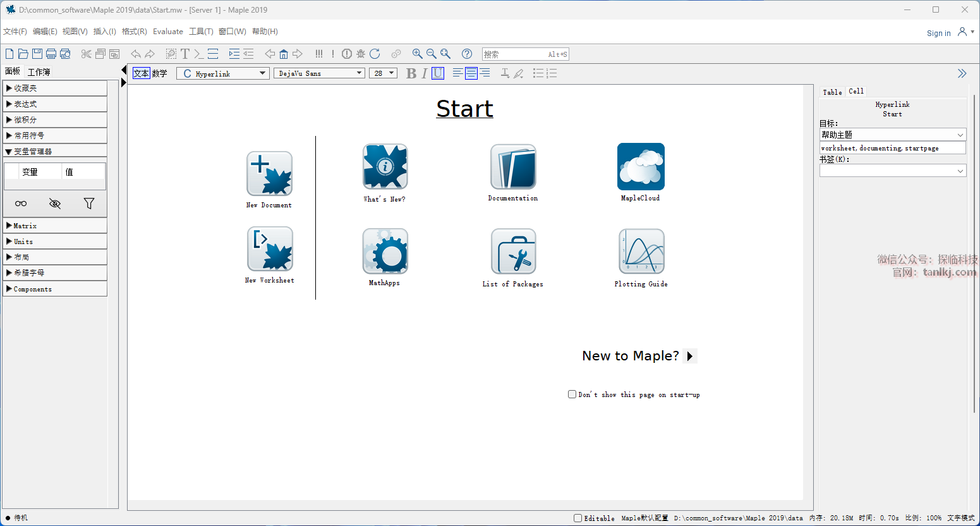Screen dimensions: 980x526
Task: Open the Plotting Guide icon
Action: (x=641, y=252)
